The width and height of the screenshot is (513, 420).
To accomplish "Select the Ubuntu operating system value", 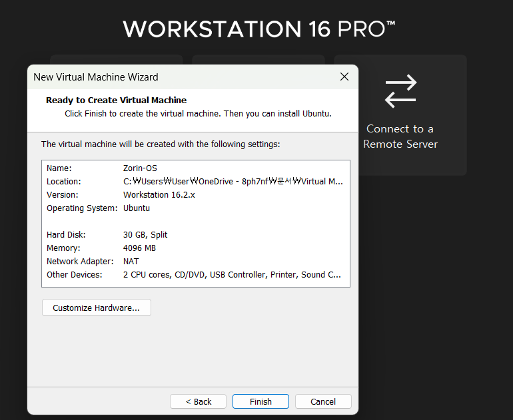I will (137, 208).
